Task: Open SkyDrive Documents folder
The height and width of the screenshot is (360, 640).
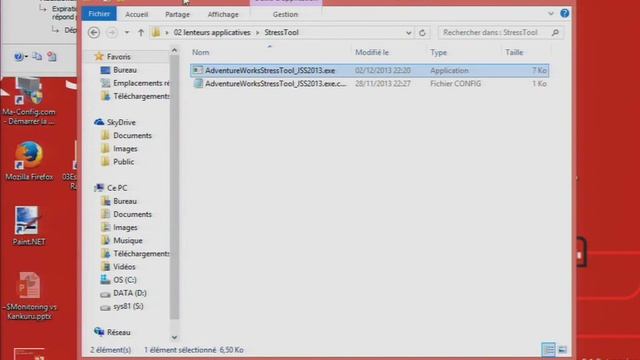Action: tap(132, 135)
